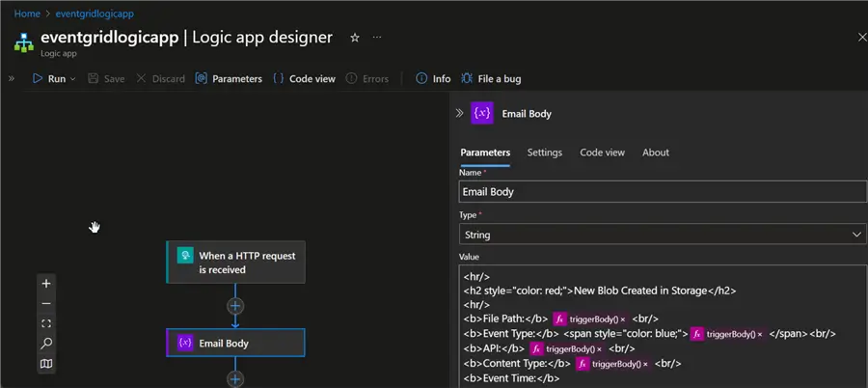Open the eventgridlogicapp breadcrumb link

click(x=95, y=14)
